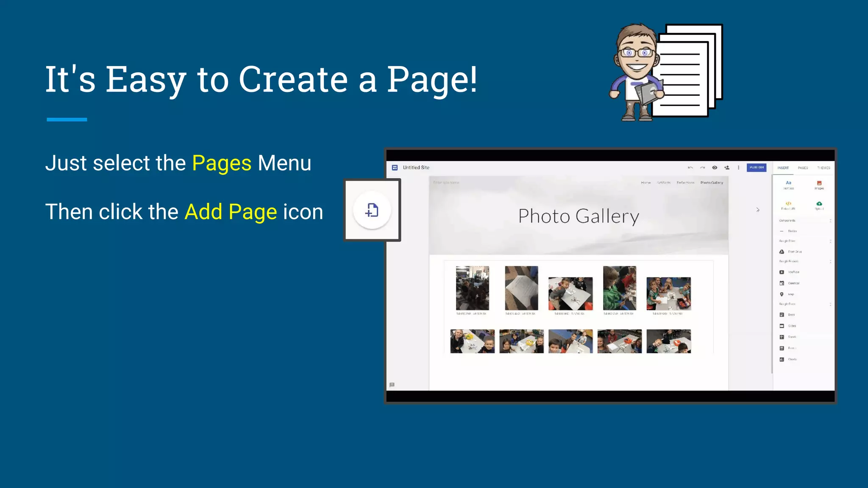Insert a file From Drive

point(790,252)
